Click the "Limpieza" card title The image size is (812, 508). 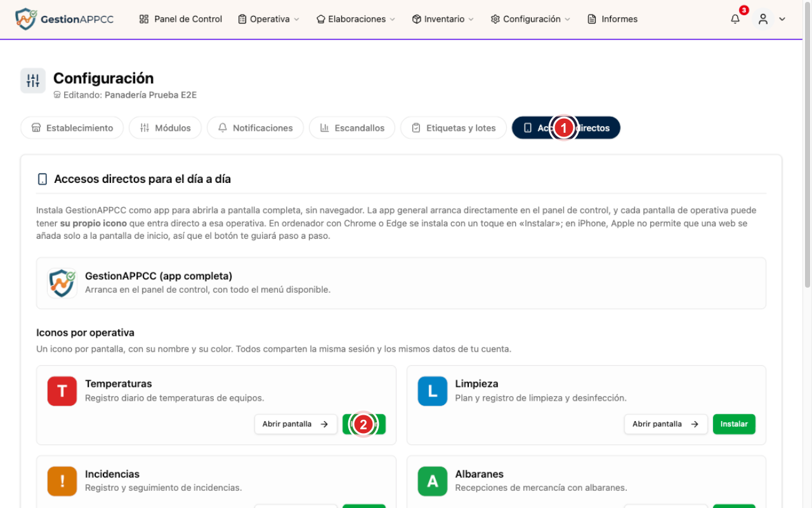[476, 384]
